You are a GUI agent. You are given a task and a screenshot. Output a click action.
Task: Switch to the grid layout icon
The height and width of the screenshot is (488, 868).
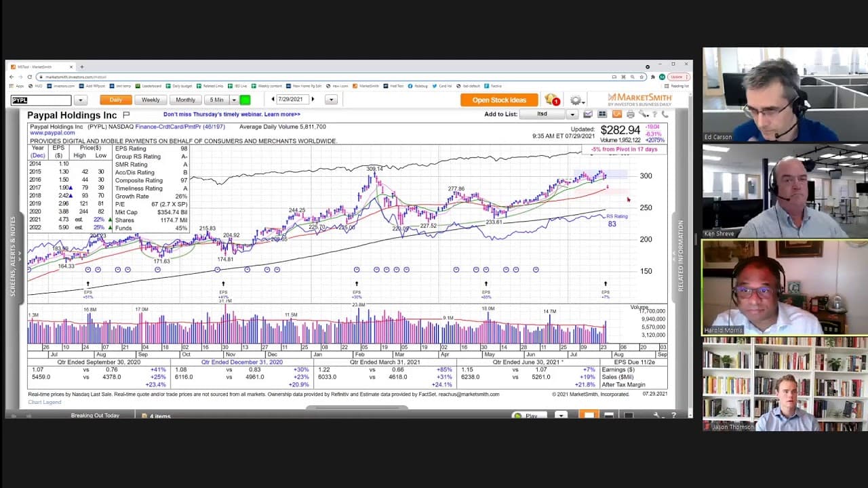(602, 114)
